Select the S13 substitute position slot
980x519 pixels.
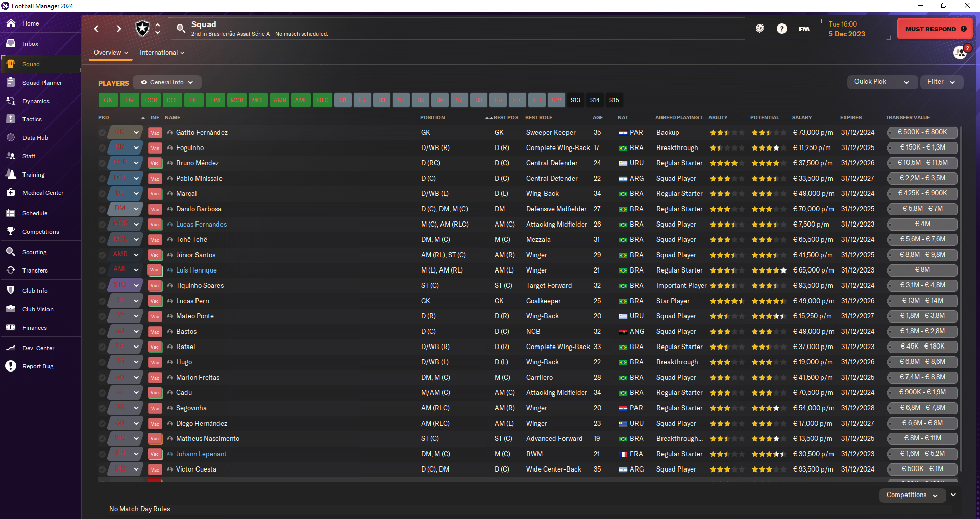[575, 100]
